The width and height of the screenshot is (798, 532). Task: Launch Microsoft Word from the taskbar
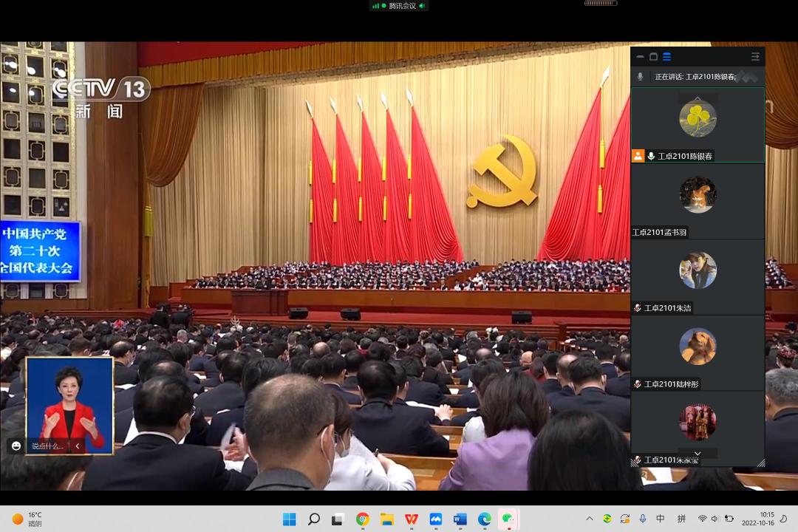(460, 519)
